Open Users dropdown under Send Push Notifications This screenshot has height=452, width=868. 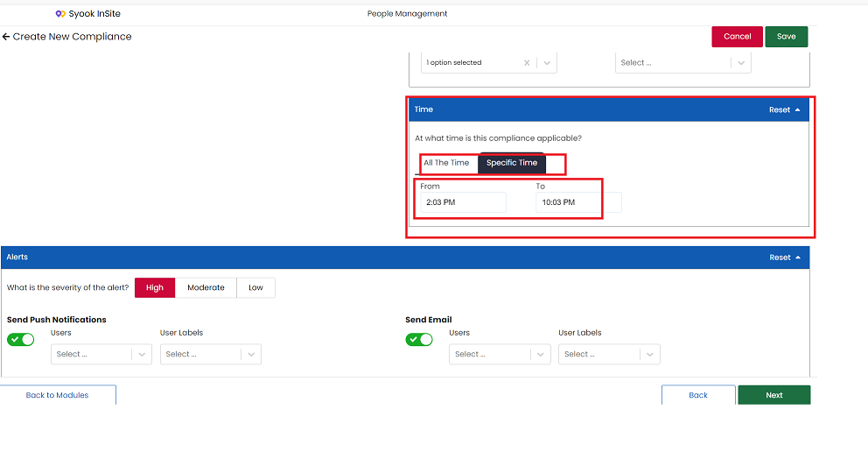(101, 355)
